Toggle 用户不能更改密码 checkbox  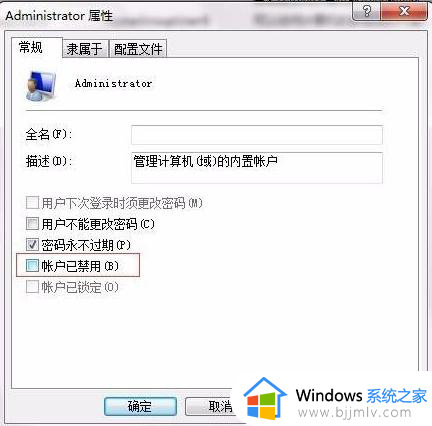(32, 224)
